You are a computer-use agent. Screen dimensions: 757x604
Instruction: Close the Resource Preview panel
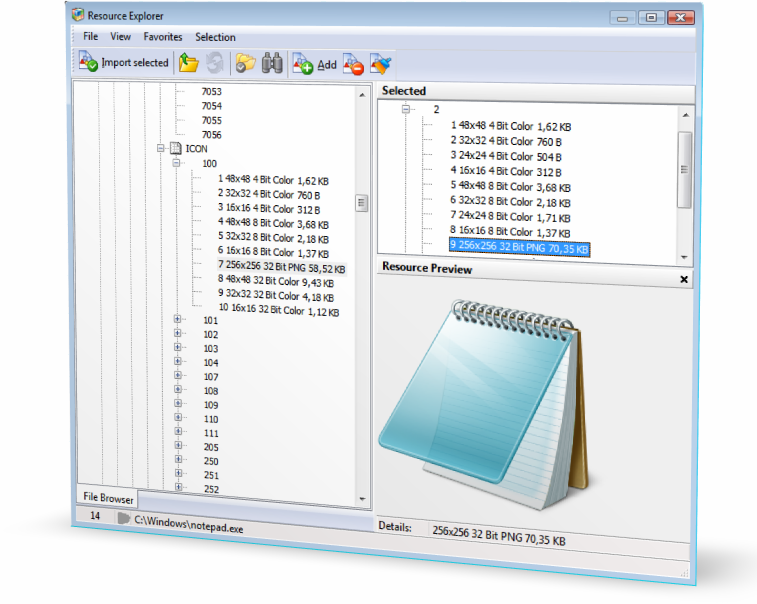click(x=684, y=280)
